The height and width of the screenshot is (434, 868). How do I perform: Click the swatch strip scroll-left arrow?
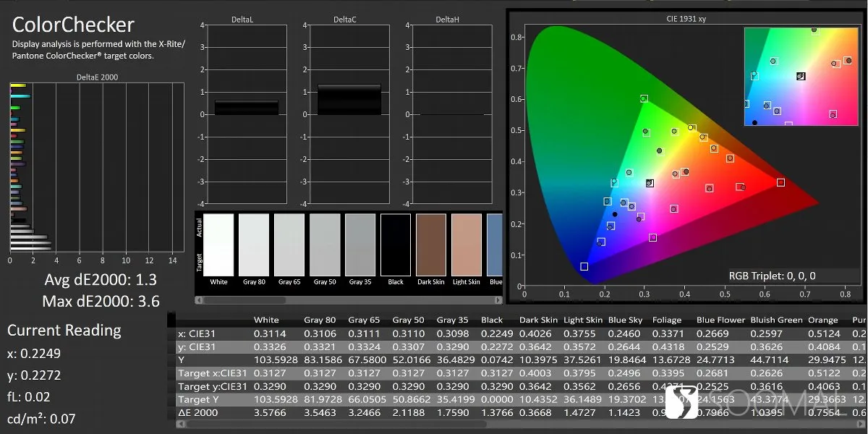(x=199, y=299)
